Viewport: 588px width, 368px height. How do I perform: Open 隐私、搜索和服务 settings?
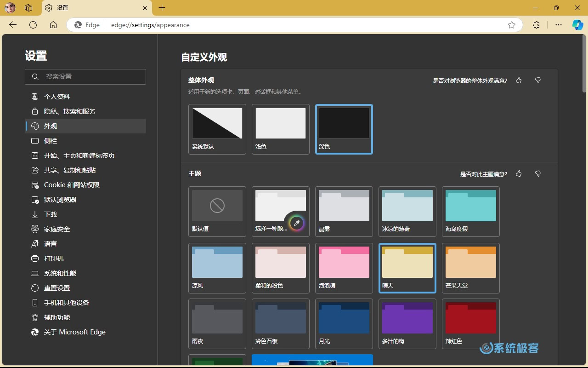point(85,111)
